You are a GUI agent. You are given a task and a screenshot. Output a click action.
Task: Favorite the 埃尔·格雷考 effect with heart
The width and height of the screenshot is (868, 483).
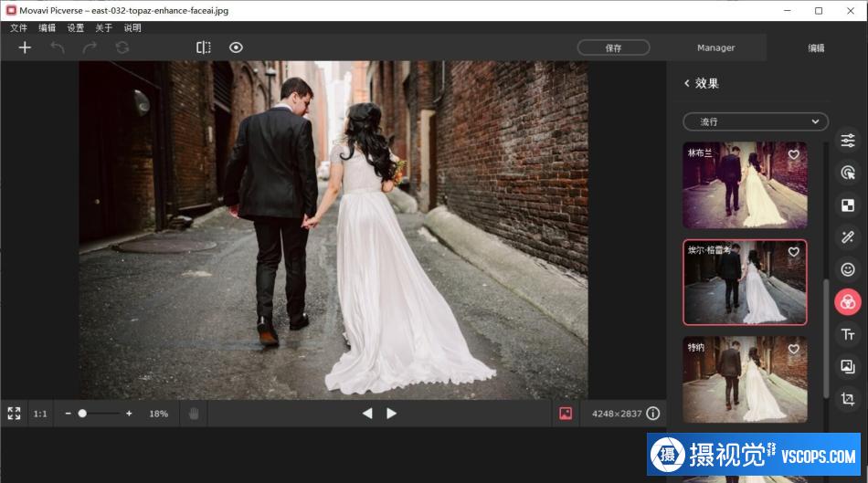[793, 252]
